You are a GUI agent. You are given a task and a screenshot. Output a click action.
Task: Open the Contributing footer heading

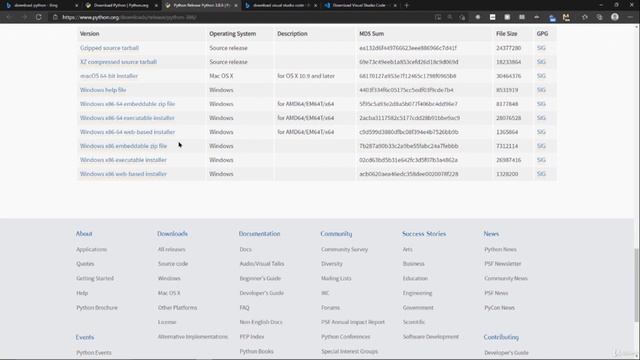tap(501, 337)
